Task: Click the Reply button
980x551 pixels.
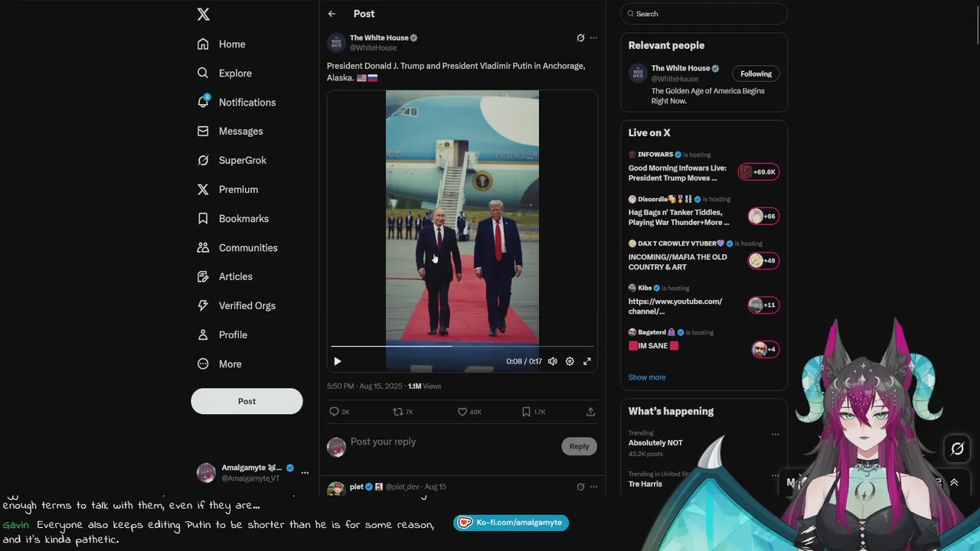Action: pos(579,446)
